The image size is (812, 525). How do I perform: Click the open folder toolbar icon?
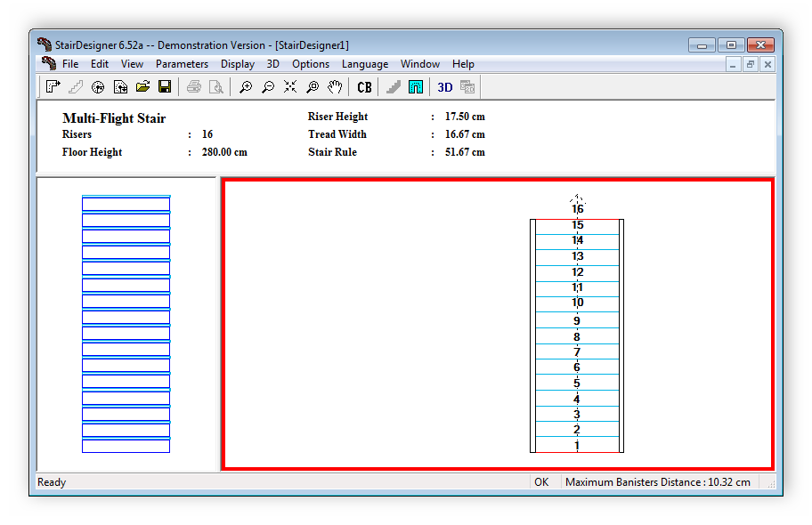click(142, 86)
